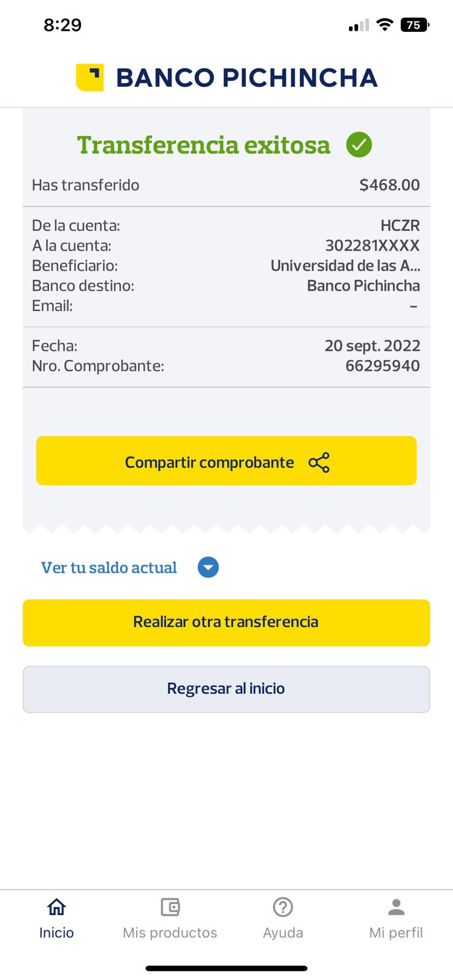
Task: Open the Ayuda tab label
Action: [x=283, y=932]
